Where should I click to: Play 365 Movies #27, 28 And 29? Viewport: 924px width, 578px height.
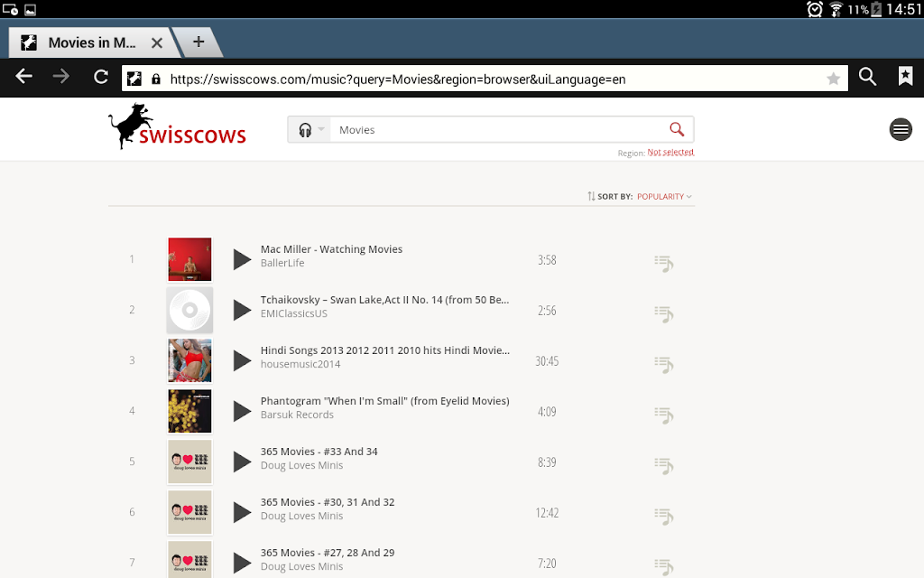click(242, 564)
